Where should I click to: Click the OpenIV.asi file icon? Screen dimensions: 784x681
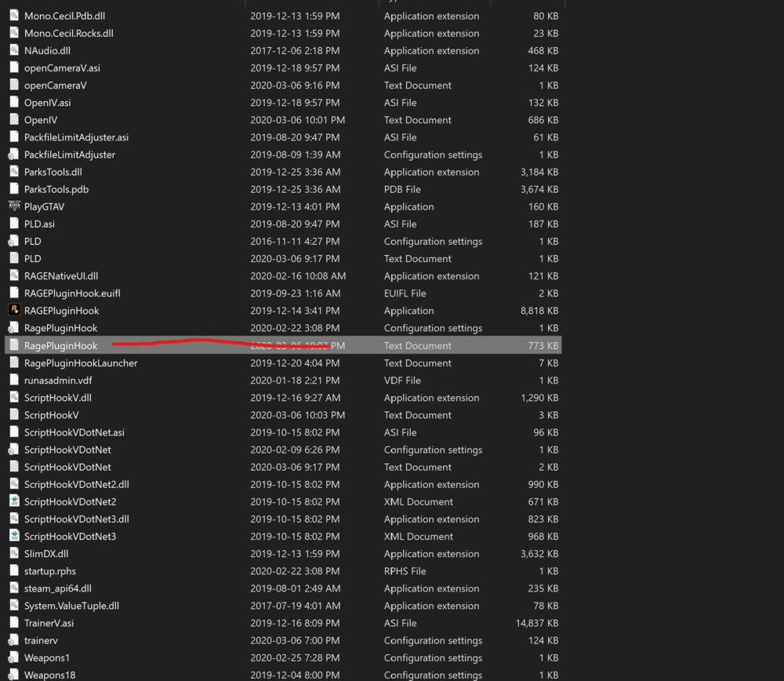coord(13,102)
